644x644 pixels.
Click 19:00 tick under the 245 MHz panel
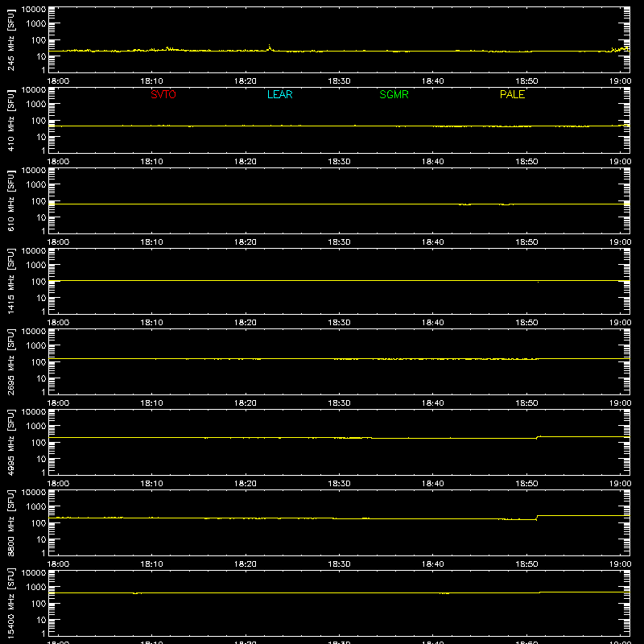pos(620,81)
